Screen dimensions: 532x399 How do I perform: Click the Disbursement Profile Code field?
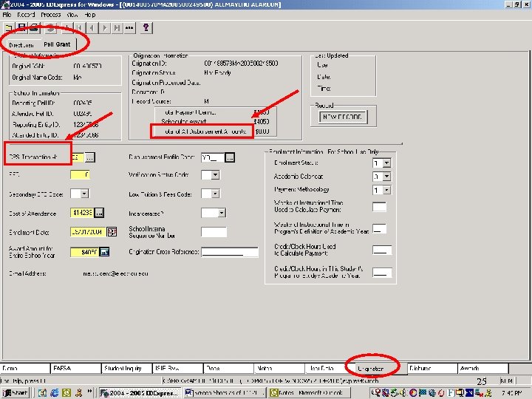click(x=213, y=157)
